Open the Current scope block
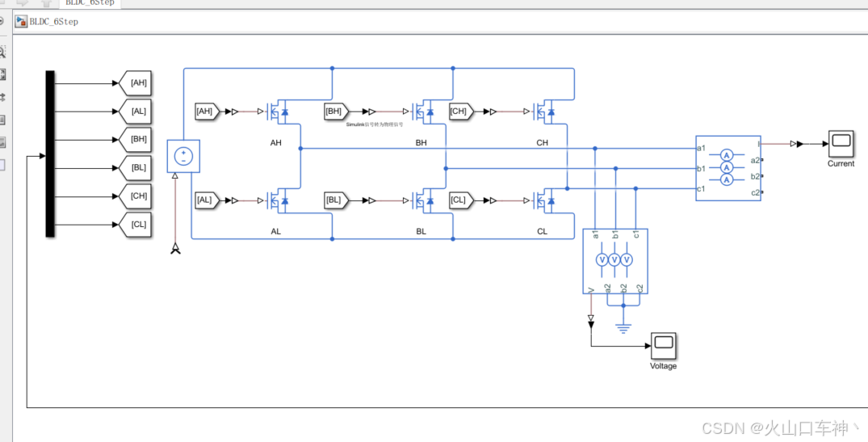The image size is (868, 442). point(841,144)
